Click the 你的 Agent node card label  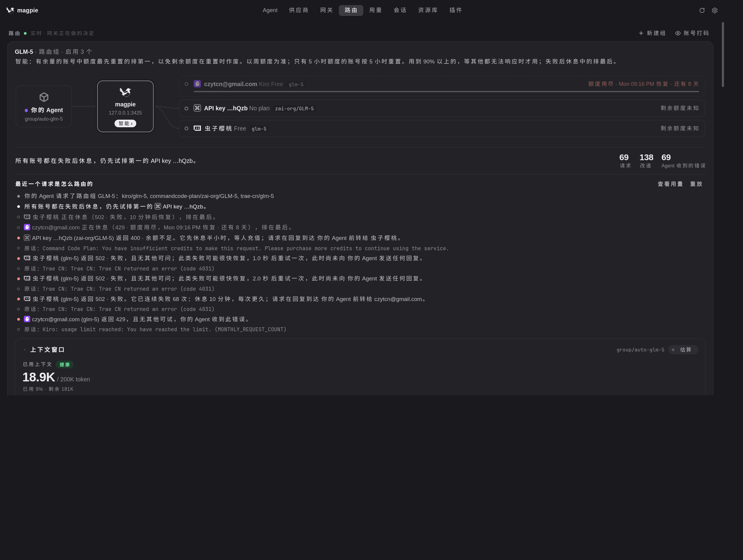(x=47, y=110)
